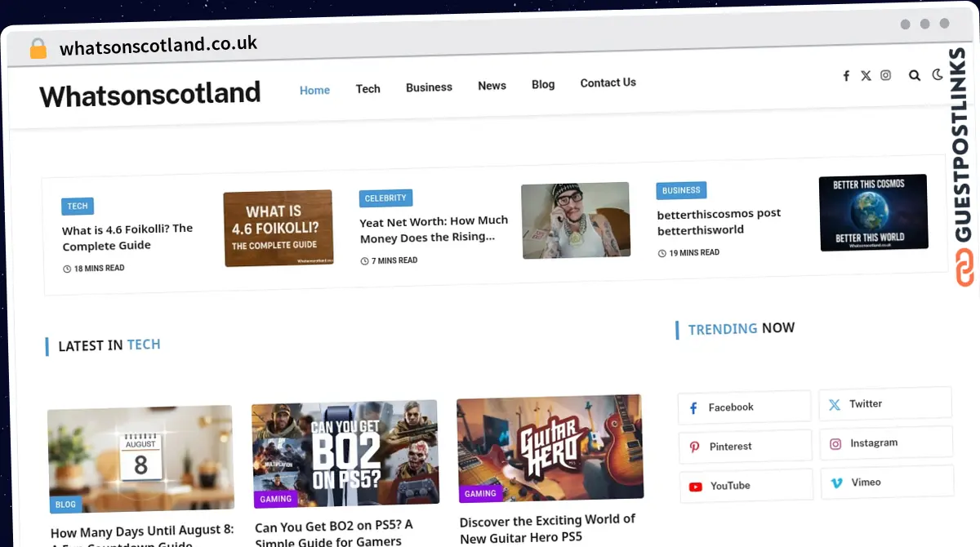The height and width of the screenshot is (547, 980).
Task: Select the GAMING tag on BO2 post
Action: (x=275, y=499)
